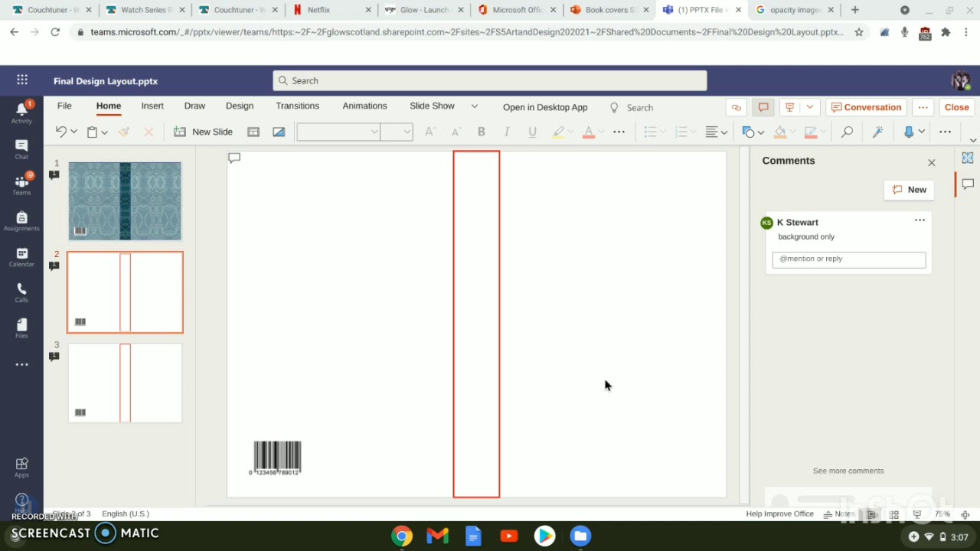Toggle Bold formatting

[x=482, y=132]
